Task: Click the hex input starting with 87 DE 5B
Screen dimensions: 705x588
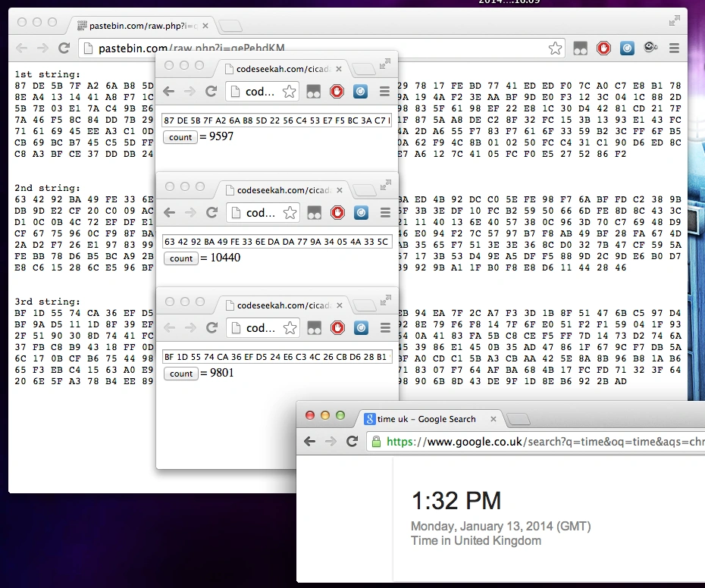Action: tap(277, 120)
